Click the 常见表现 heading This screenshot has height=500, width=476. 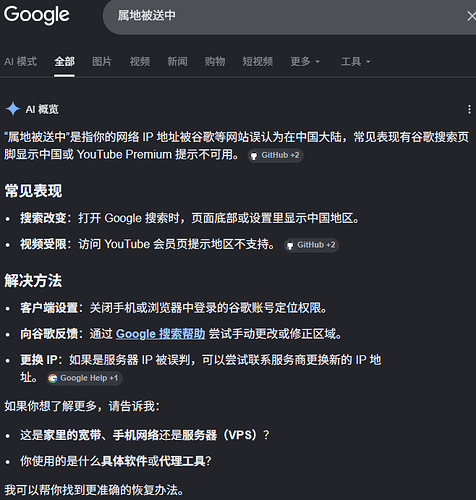[33, 191]
